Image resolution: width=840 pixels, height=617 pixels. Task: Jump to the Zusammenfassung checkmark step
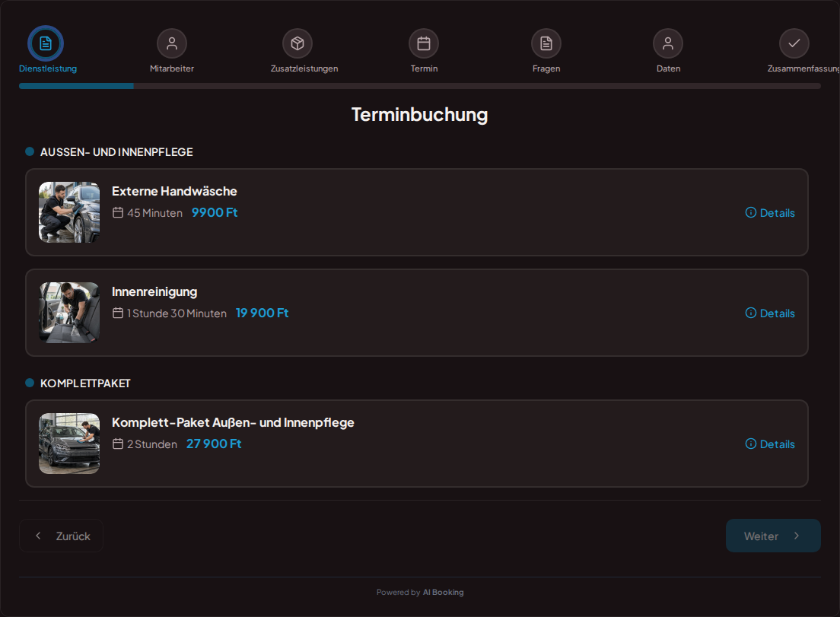click(794, 43)
